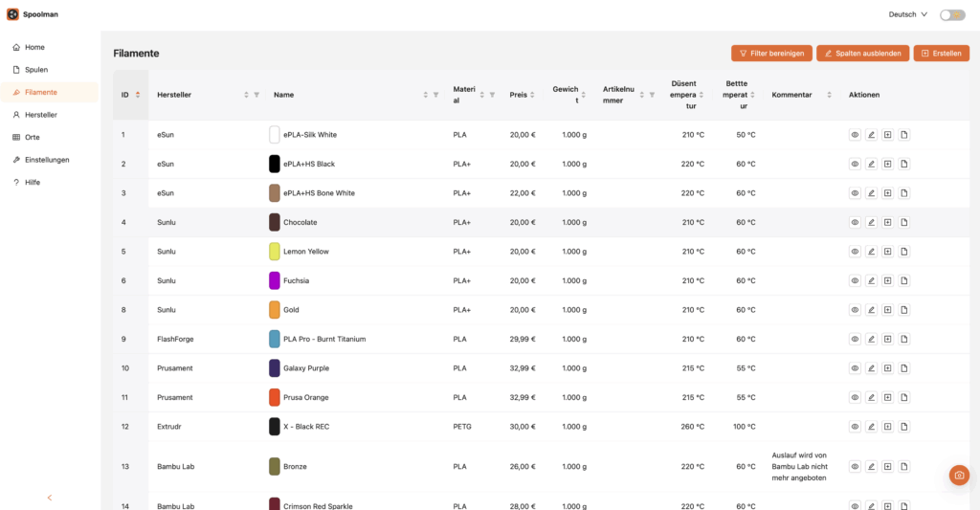Click the edit pencil for ePLA-Silk White
980x510 pixels.
coord(871,135)
